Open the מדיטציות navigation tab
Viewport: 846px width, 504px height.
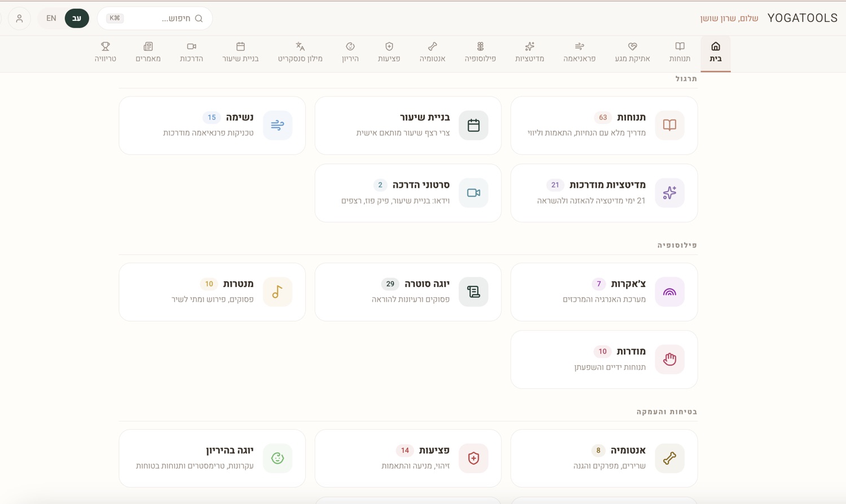click(x=530, y=53)
